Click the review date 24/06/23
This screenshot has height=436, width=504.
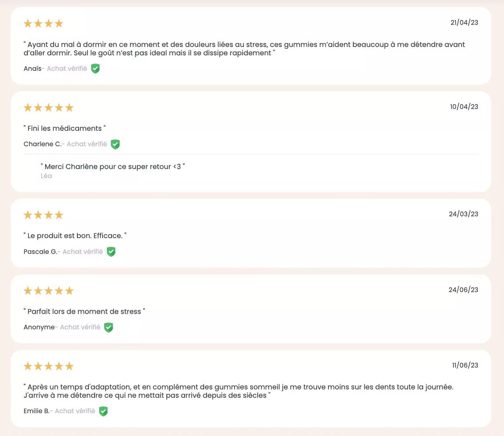pos(463,290)
